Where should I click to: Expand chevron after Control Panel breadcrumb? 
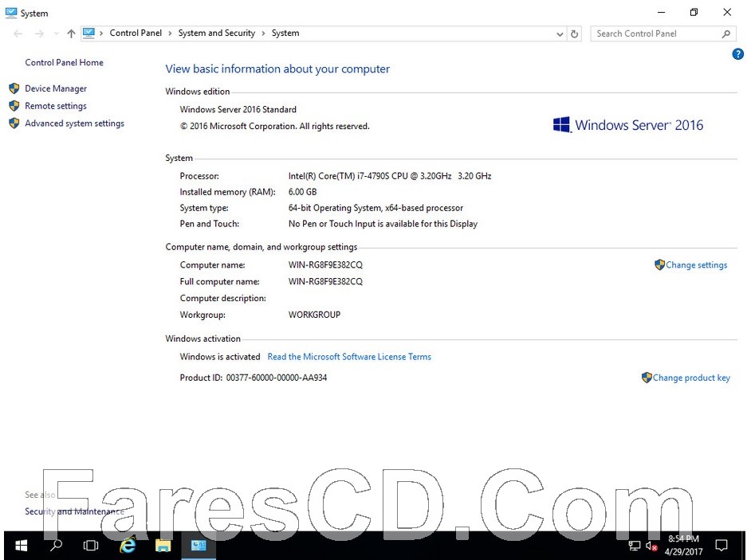pyautogui.click(x=170, y=33)
